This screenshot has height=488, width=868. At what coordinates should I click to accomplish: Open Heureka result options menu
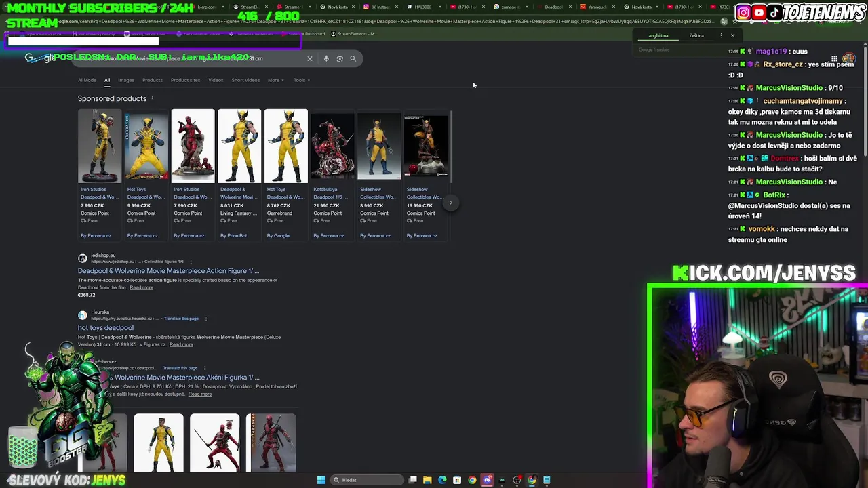(x=205, y=319)
